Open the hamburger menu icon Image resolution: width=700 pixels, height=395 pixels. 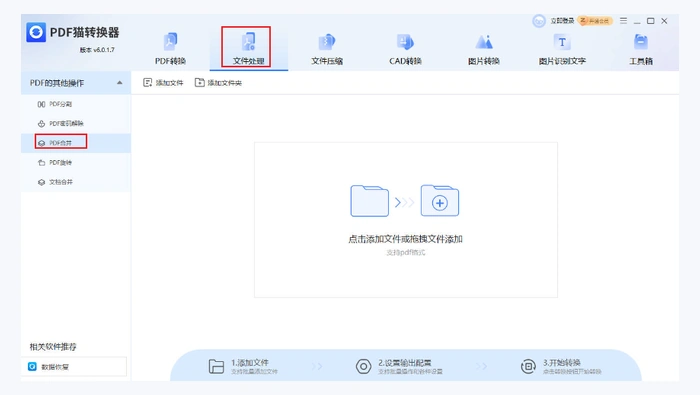624,21
